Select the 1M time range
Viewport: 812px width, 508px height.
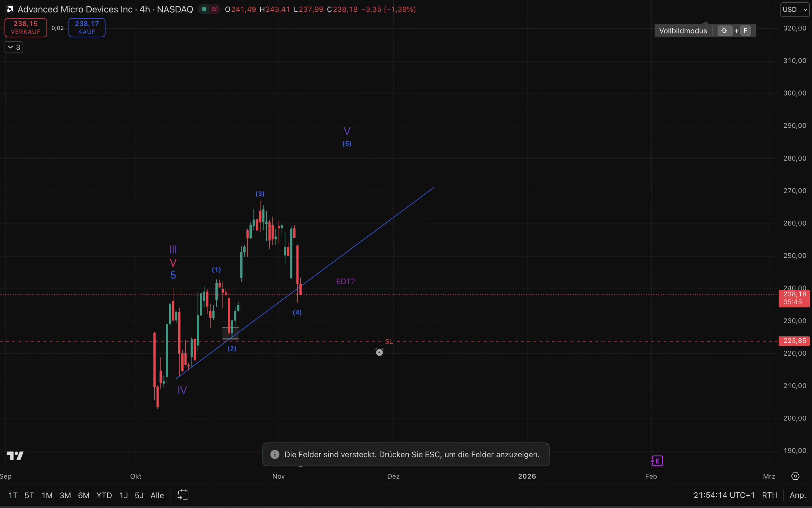coord(47,495)
